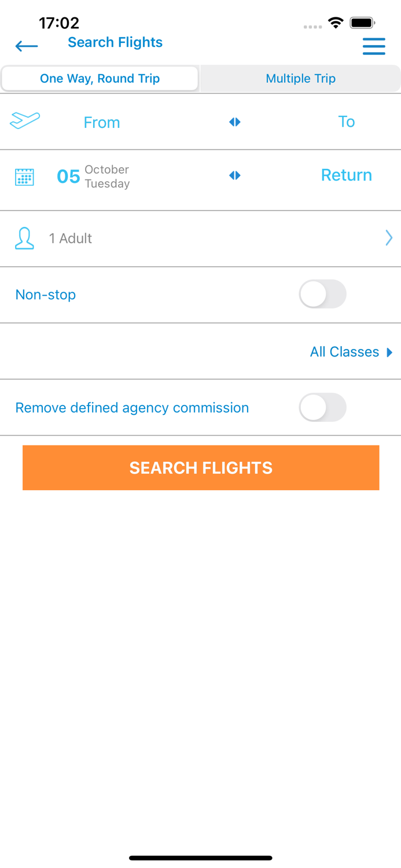Choose a Return date
Screen dimensions: 401x868
pos(346,175)
